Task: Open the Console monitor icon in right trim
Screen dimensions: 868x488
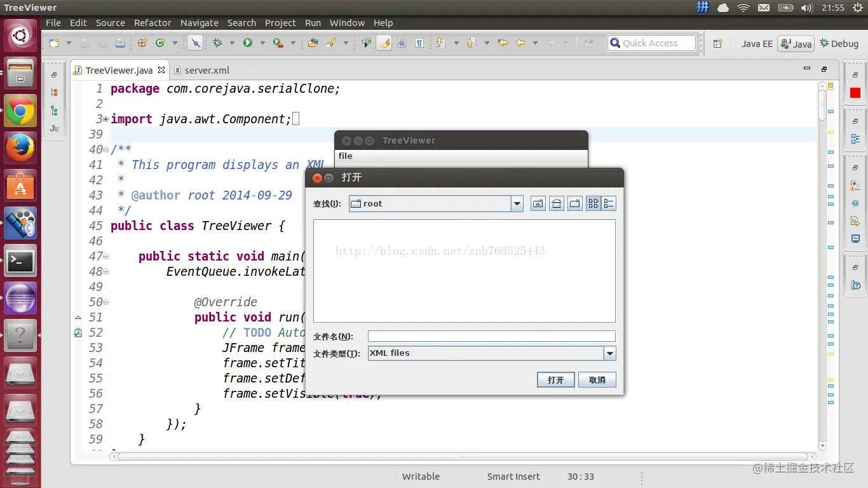Action: (x=855, y=239)
